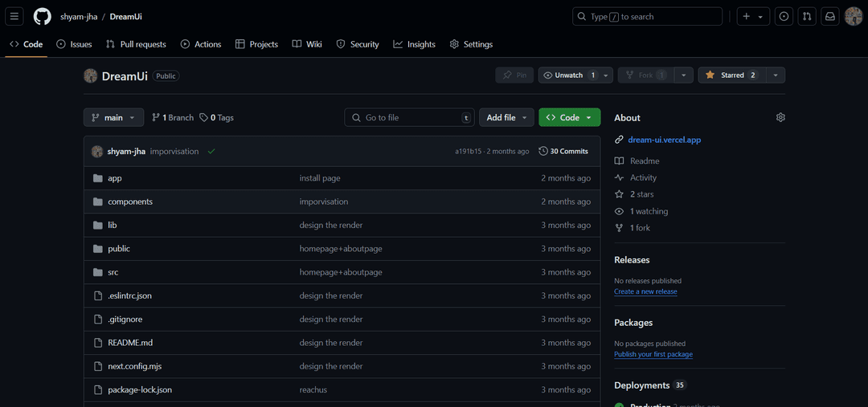868x407 pixels.
Task: Open the 1 Branch link
Action: (x=173, y=118)
